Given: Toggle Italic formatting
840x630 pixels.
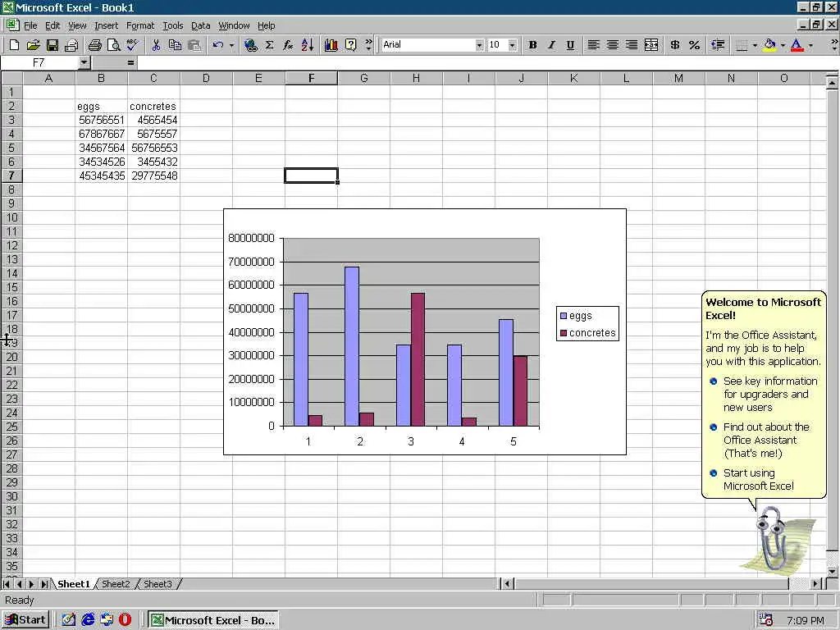Looking at the screenshot, I should pyautogui.click(x=551, y=45).
